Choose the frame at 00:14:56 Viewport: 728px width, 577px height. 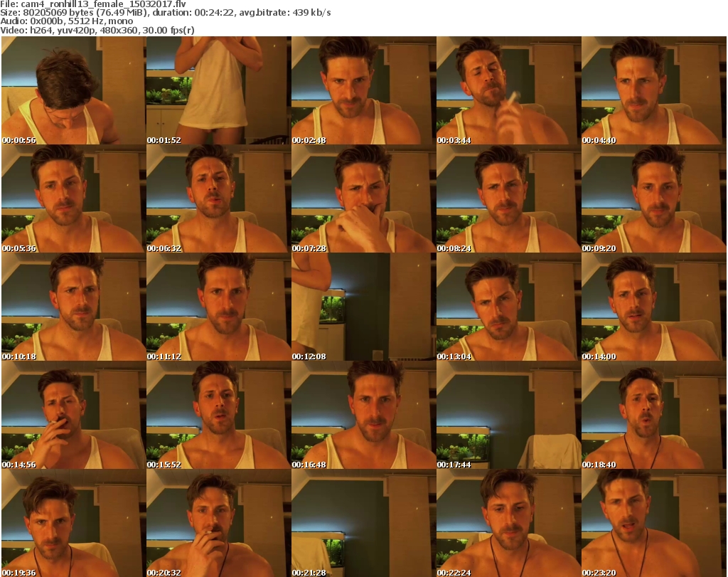click(73, 415)
